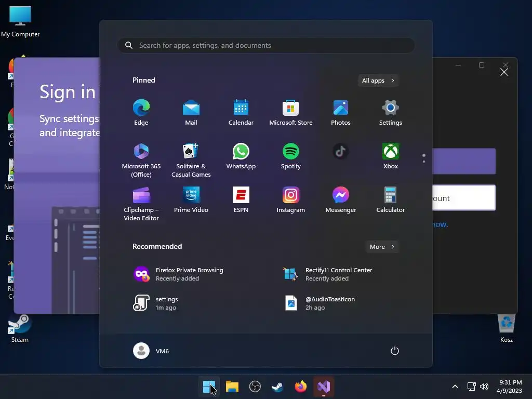Close the Visual Studio sign-in dialog

(504, 72)
